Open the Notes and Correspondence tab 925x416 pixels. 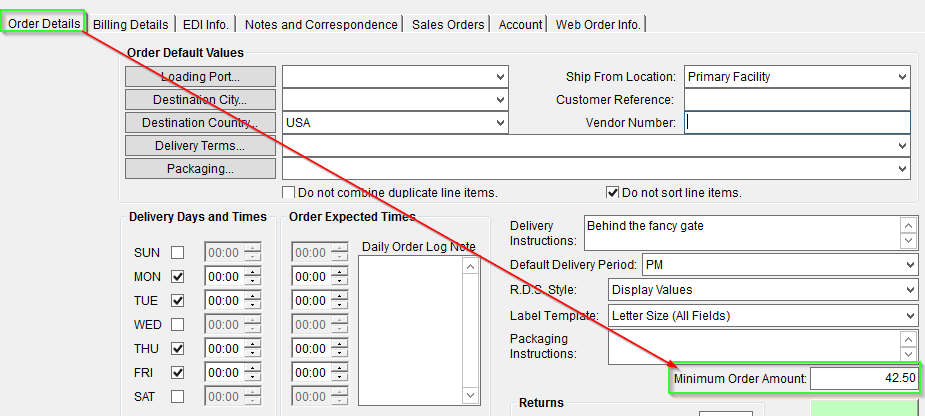tap(320, 24)
